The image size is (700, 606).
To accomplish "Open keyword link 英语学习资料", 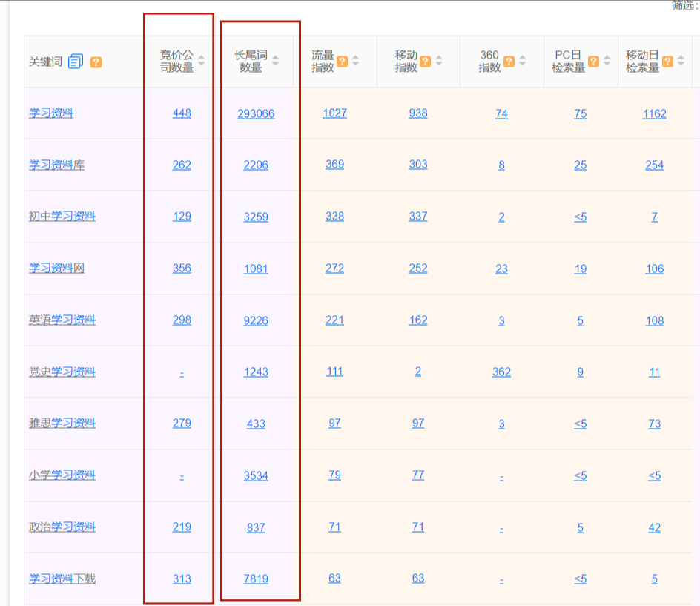I will [x=62, y=320].
